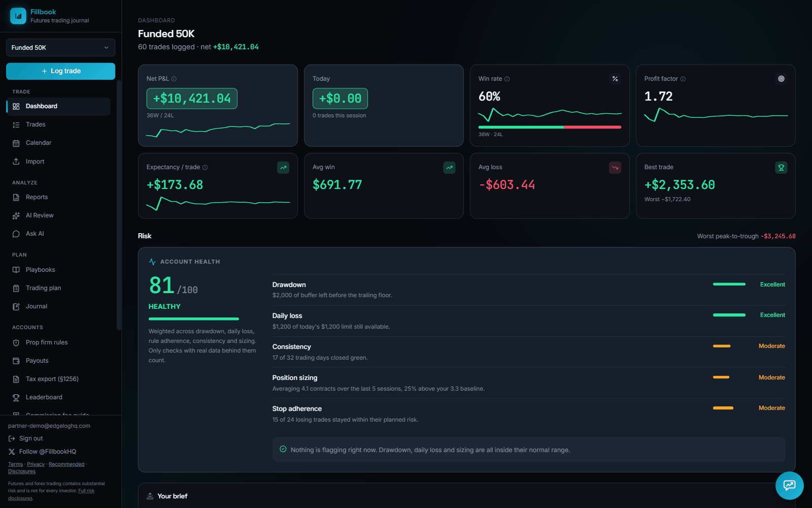Image resolution: width=812 pixels, height=508 pixels.
Task: Open the Privacy link
Action: click(36, 464)
